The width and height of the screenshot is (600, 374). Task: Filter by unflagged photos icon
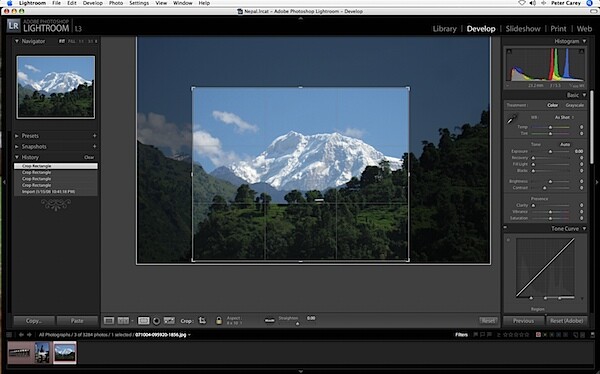click(483, 335)
